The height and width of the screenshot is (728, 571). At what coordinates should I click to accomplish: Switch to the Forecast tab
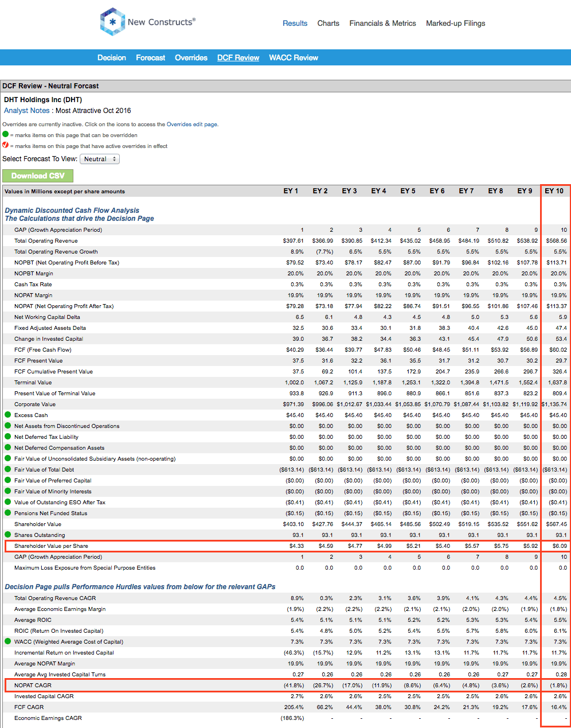pyautogui.click(x=151, y=58)
